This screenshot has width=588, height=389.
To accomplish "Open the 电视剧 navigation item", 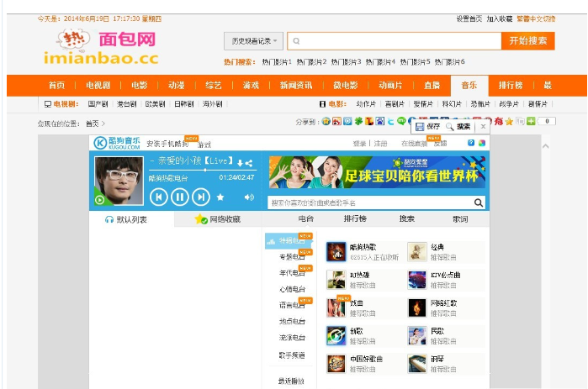I will pos(98,86).
